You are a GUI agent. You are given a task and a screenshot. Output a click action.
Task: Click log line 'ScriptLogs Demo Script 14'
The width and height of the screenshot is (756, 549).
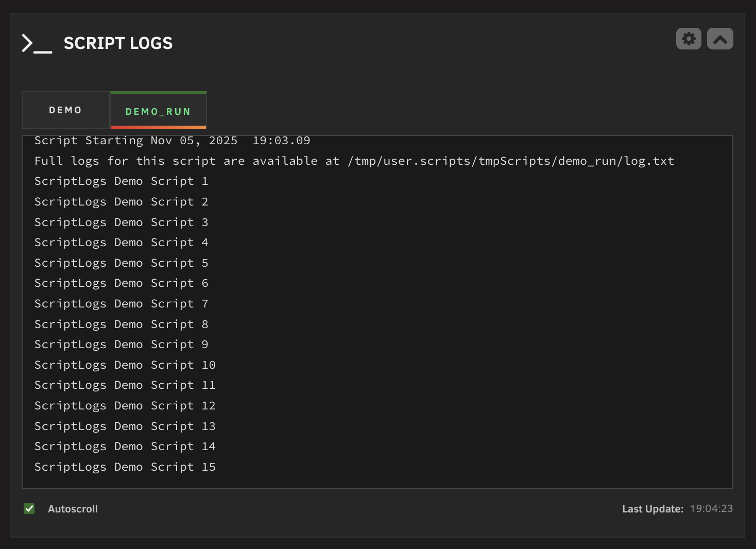[125, 447]
